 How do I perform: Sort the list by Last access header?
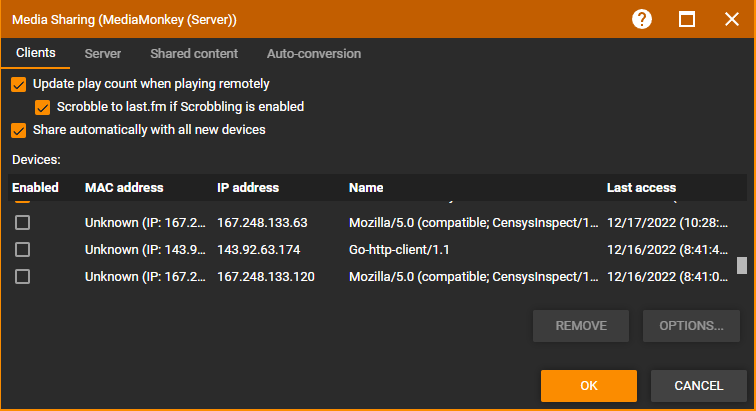(x=641, y=187)
